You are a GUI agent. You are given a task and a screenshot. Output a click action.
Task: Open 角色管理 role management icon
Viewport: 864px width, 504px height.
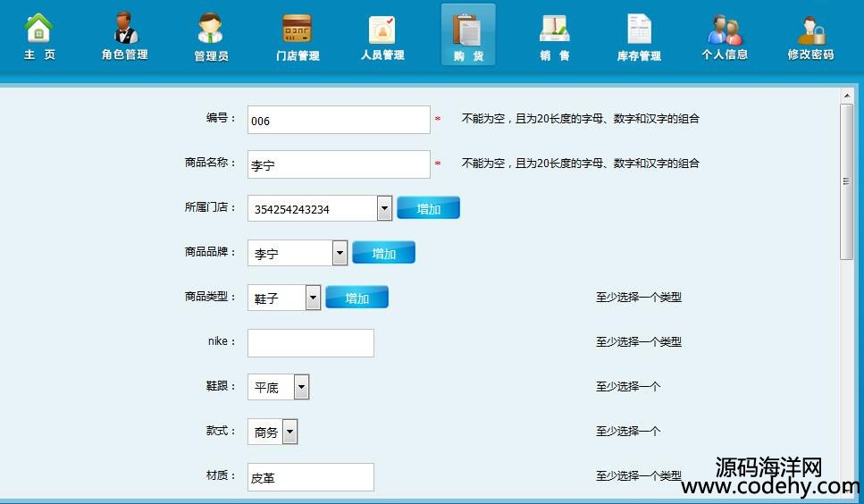click(125, 36)
